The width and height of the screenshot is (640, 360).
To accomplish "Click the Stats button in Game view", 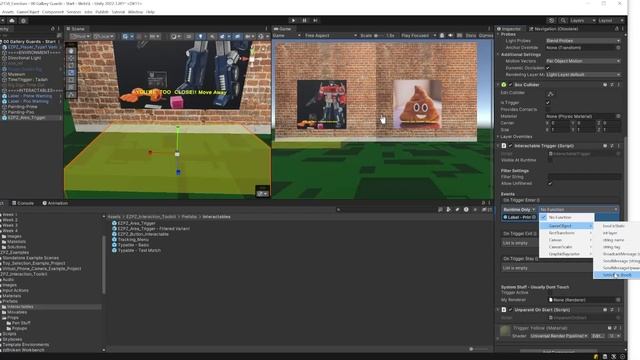I will click(471, 36).
